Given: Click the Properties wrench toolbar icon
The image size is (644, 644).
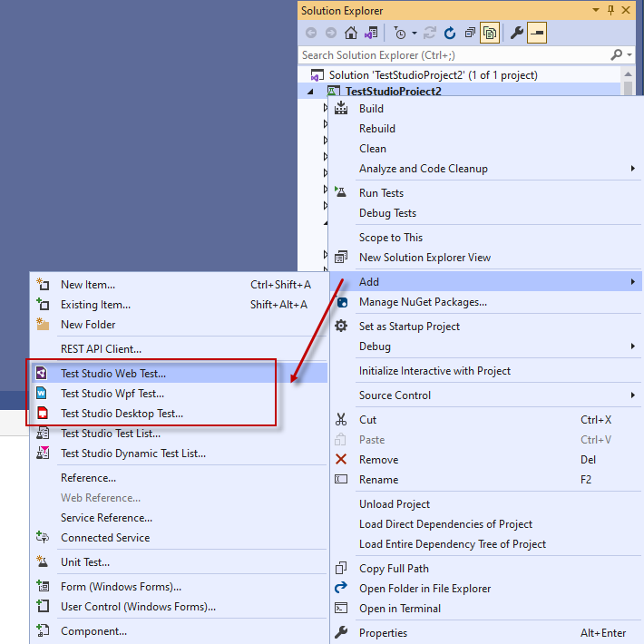Looking at the screenshot, I should (517, 33).
